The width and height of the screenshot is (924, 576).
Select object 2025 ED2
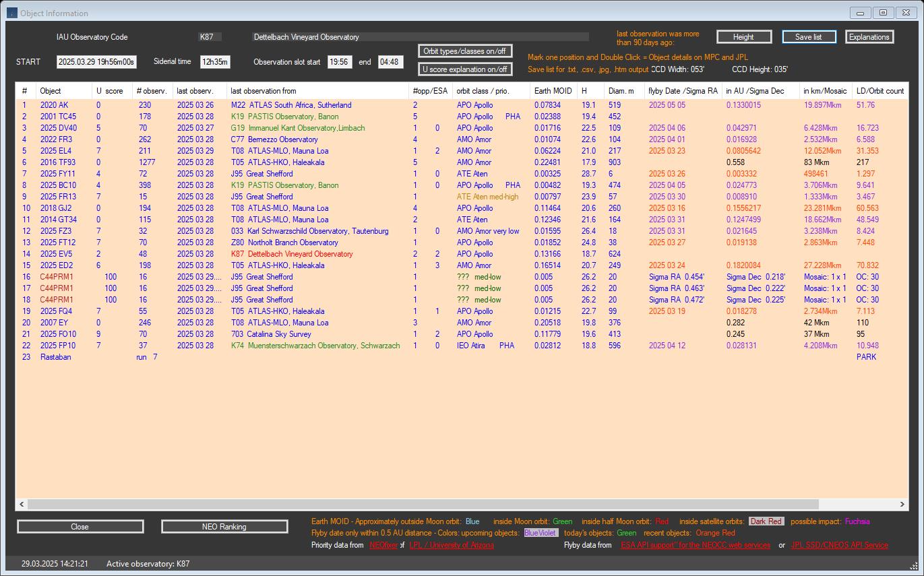(56, 265)
